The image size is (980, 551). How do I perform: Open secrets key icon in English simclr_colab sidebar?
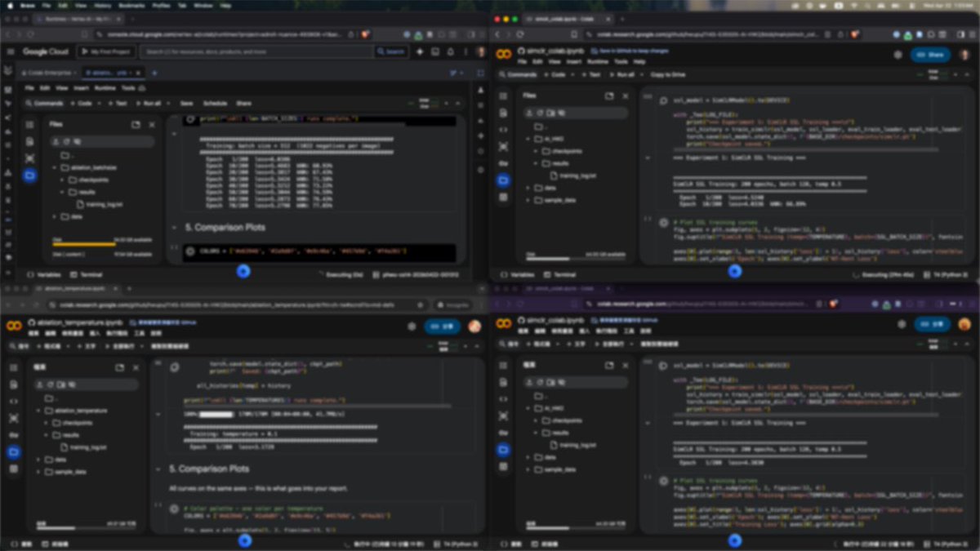click(x=503, y=163)
